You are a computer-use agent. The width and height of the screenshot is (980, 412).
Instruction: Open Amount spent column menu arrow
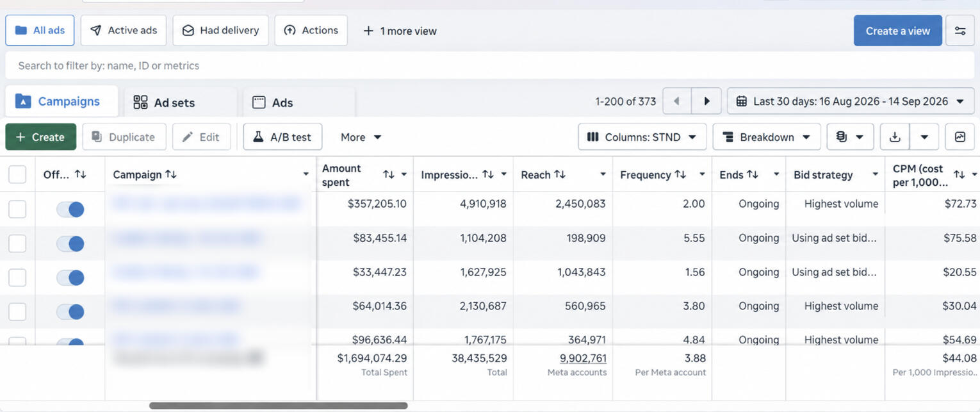coord(404,174)
